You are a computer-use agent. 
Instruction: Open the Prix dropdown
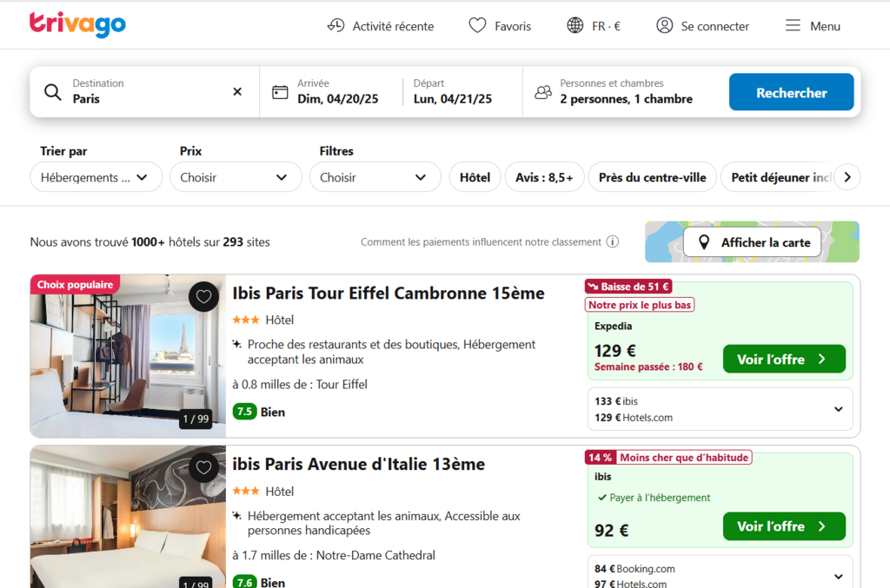(x=235, y=176)
